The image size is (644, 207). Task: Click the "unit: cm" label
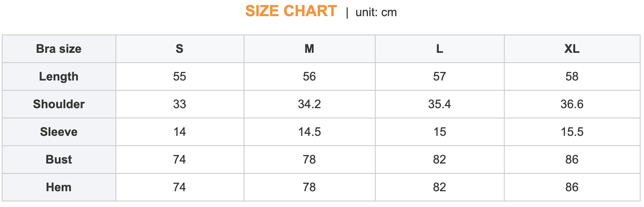point(376,12)
